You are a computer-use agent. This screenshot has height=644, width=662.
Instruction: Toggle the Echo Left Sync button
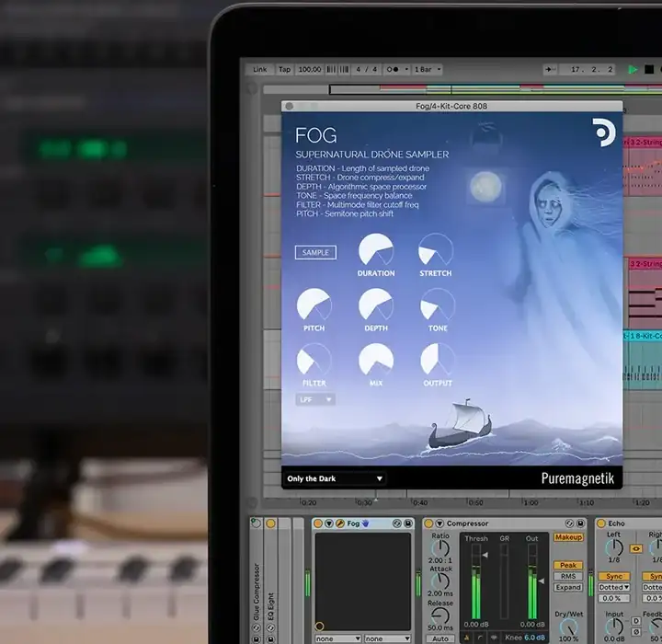click(614, 577)
